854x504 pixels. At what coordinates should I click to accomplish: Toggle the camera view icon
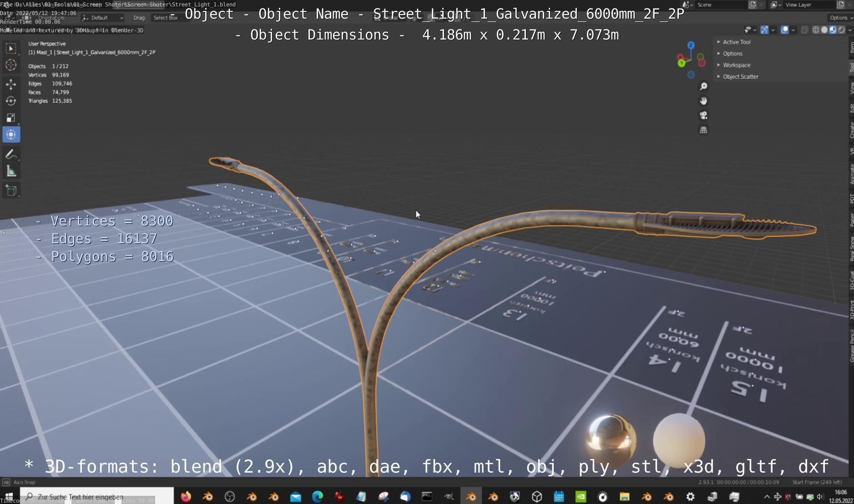[x=703, y=116]
